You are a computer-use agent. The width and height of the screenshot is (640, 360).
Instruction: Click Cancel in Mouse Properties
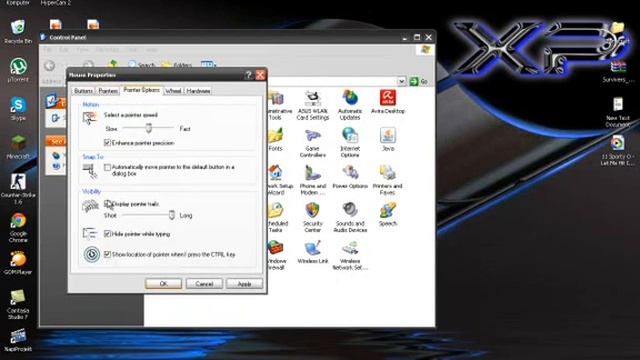[204, 284]
